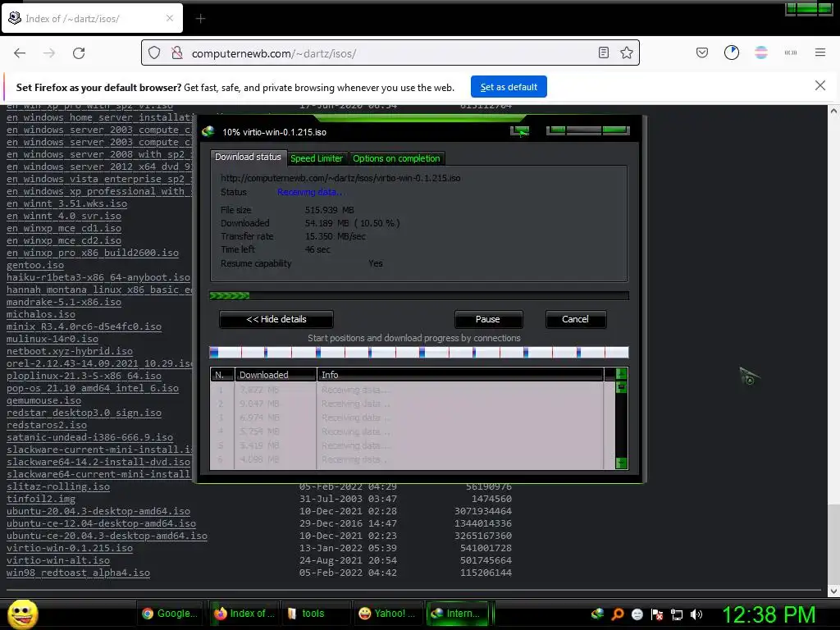This screenshot has height=630, width=840.
Task: Close the Index of /~dartz/isos/ tab
Action: [169, 18]
